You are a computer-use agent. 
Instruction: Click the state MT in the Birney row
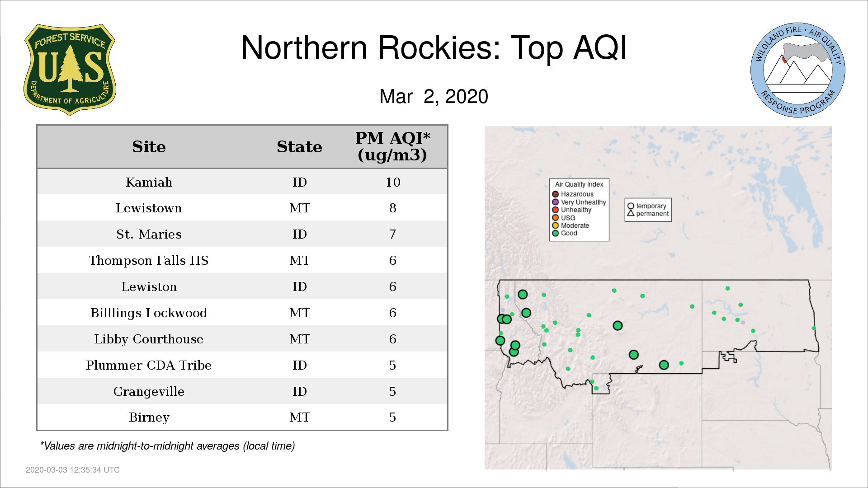(x=299, y=417)
